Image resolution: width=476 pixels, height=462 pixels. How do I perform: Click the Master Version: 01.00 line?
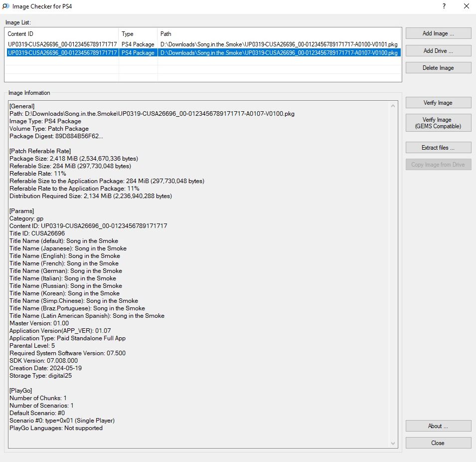pyautogui.click(x=39, y=323)
